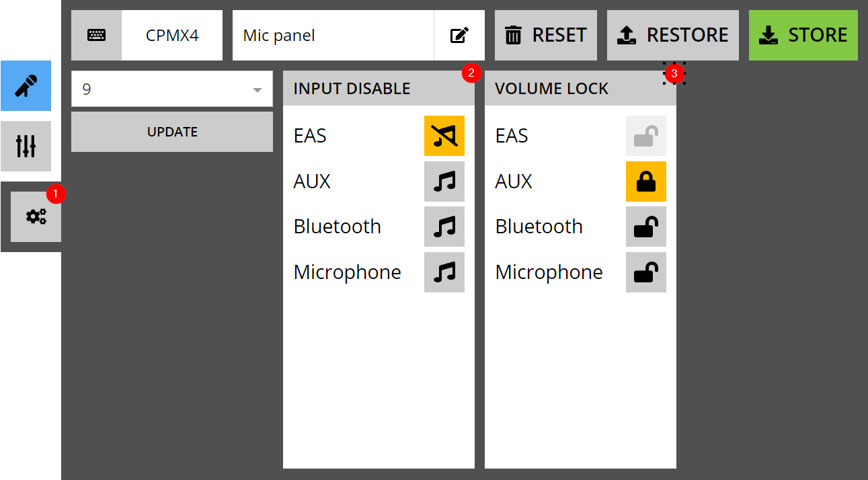Lock the Microphone volume
The height and width of the screenshot is (480, 868).
[646, 272]
